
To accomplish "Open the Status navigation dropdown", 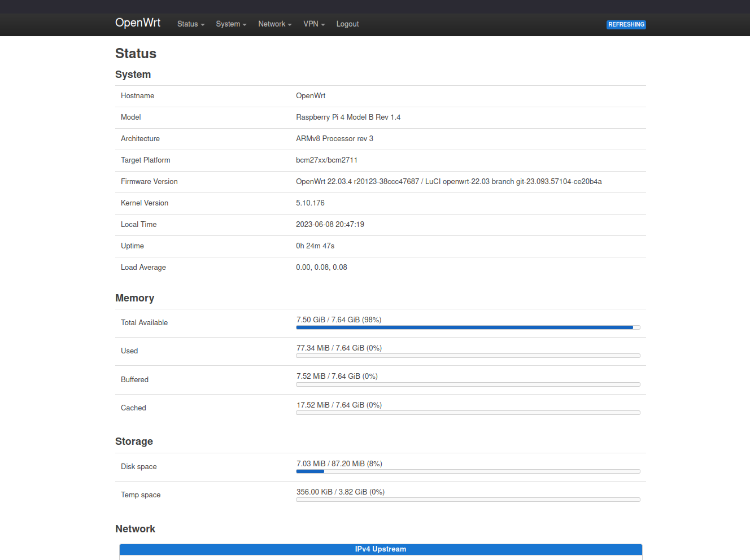I will coord(187,24).
